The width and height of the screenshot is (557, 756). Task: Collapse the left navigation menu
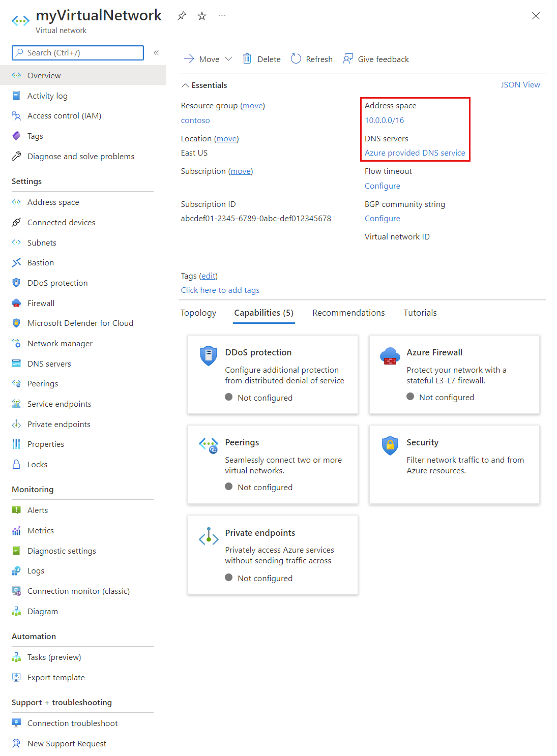[x=156, y=53]
